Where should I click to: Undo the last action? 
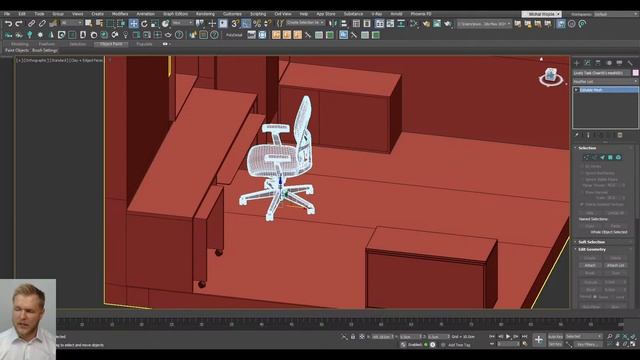coord(8,24)
